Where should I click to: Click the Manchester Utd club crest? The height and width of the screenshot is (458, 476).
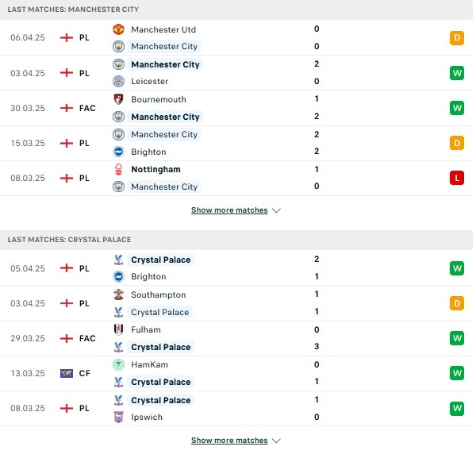118,29
